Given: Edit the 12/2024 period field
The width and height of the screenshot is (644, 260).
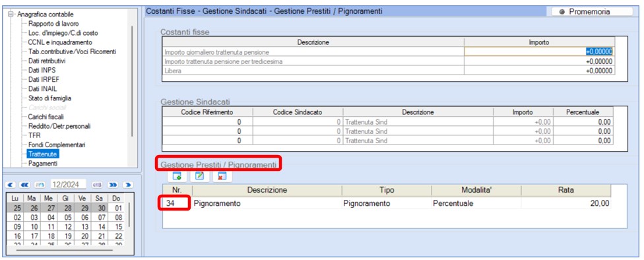Looking at the screenshot, I should (68, 184).
